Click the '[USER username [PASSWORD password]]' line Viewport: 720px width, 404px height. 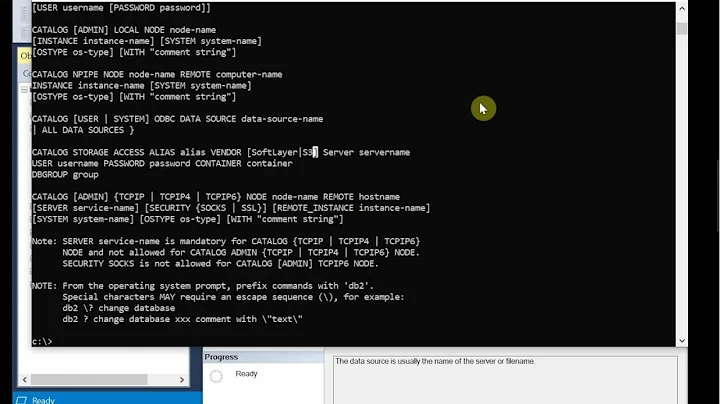click(121, 8)
